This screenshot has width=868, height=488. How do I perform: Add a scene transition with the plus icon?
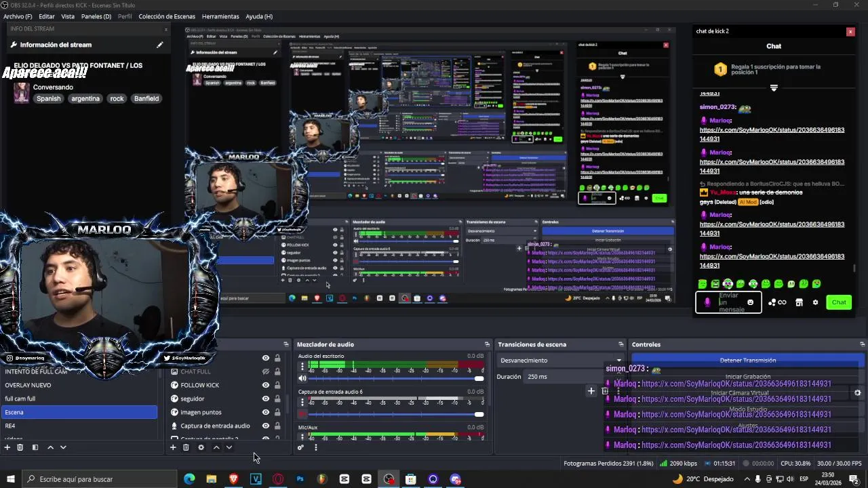coord(591,391)
